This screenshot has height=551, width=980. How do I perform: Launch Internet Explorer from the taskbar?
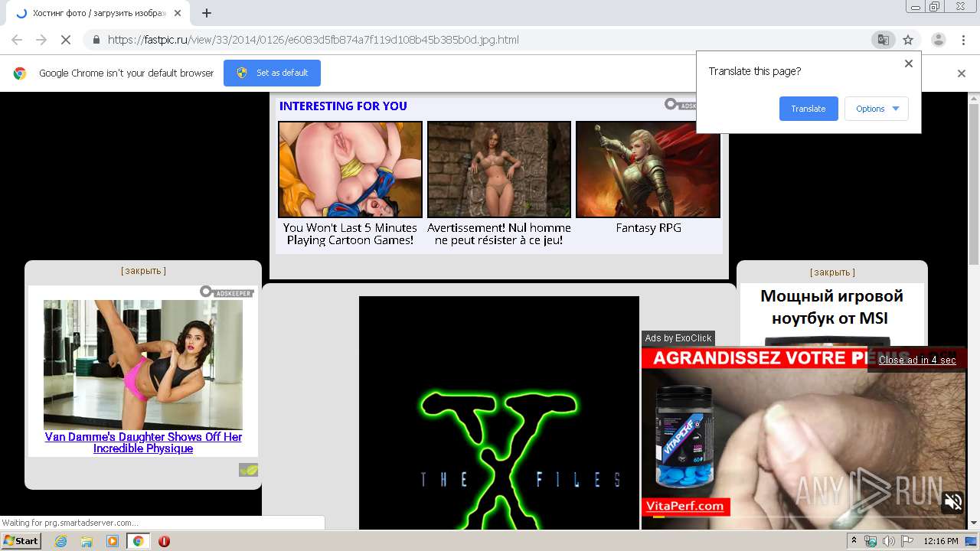60,541
